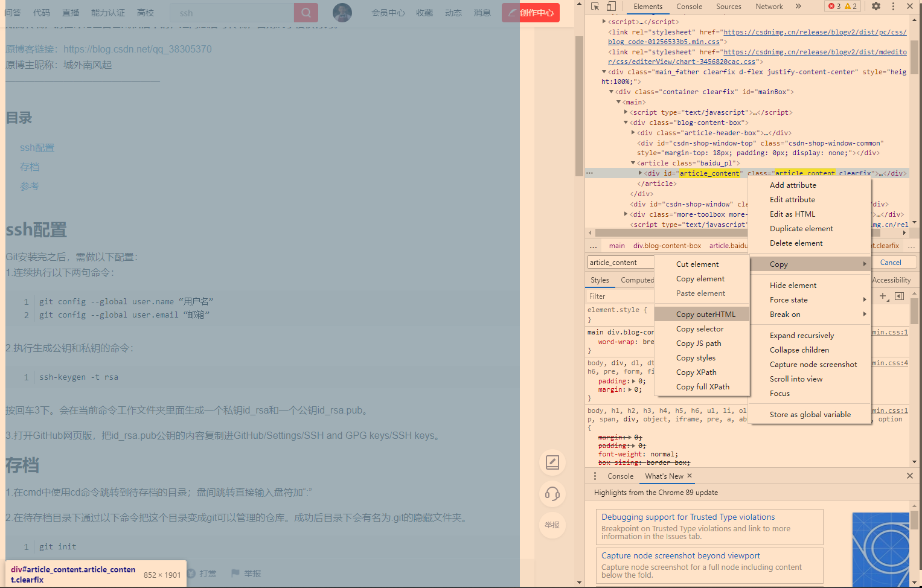The image size is (922, 588).
Task: Choose Delete element in context menu
Action: click(810, 243)
